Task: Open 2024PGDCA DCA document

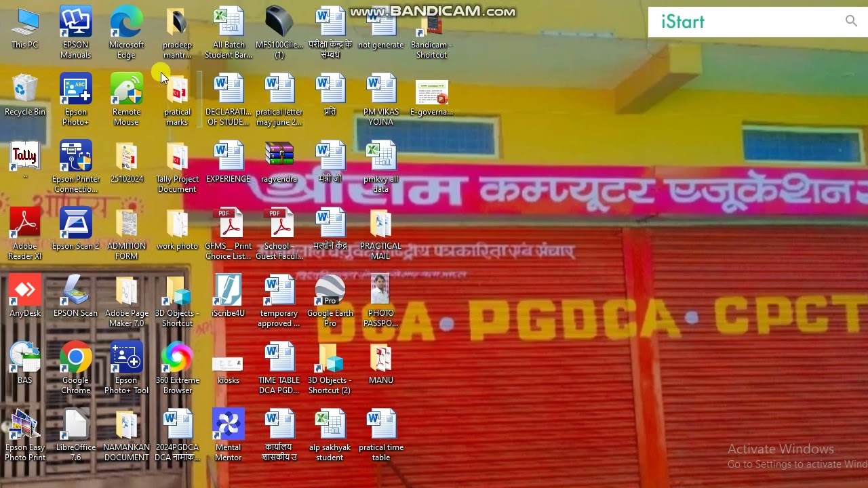Action: tap(177, 436)
